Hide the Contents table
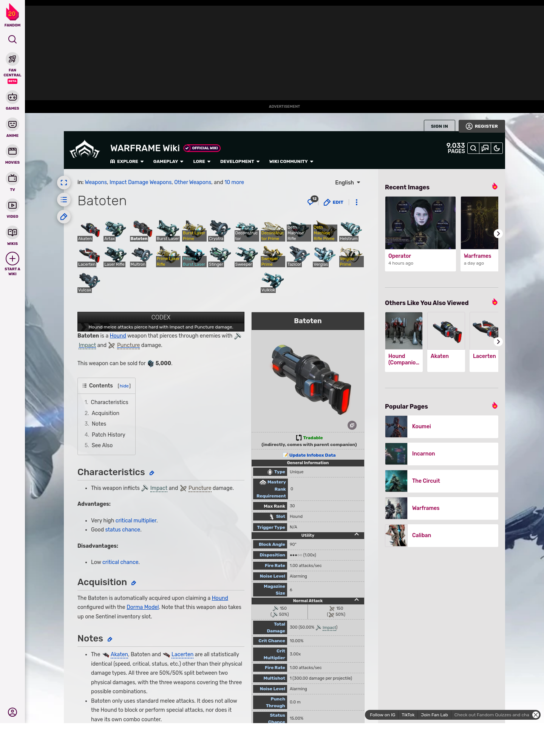544x756 pixels. [x=124, y=386]
